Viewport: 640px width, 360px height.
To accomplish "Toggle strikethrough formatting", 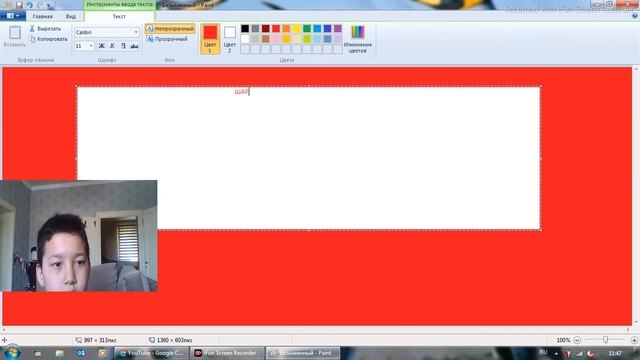I will click(x=134, y=46).
